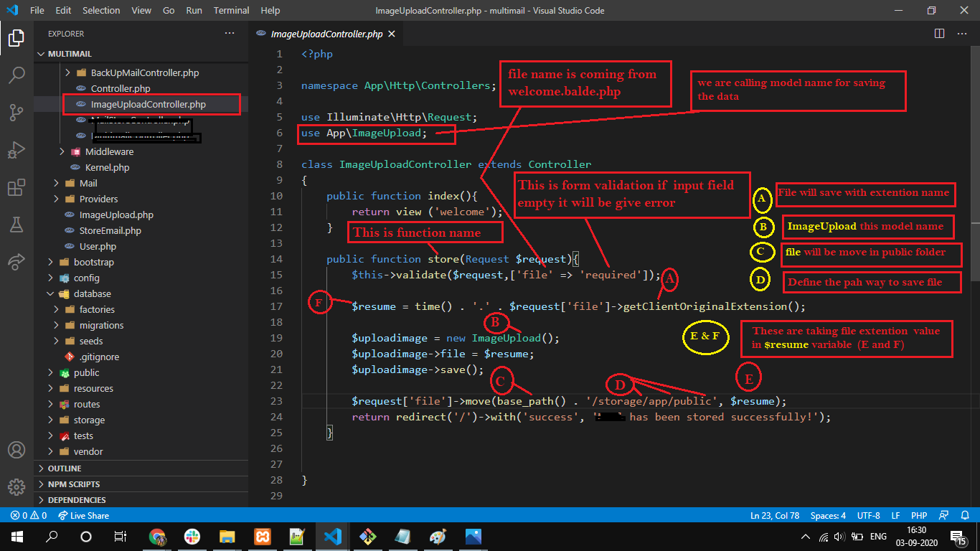The image size is (980, 551).
Task: Click Explorer's more actions ellipsis
Action: coord(230,34)
